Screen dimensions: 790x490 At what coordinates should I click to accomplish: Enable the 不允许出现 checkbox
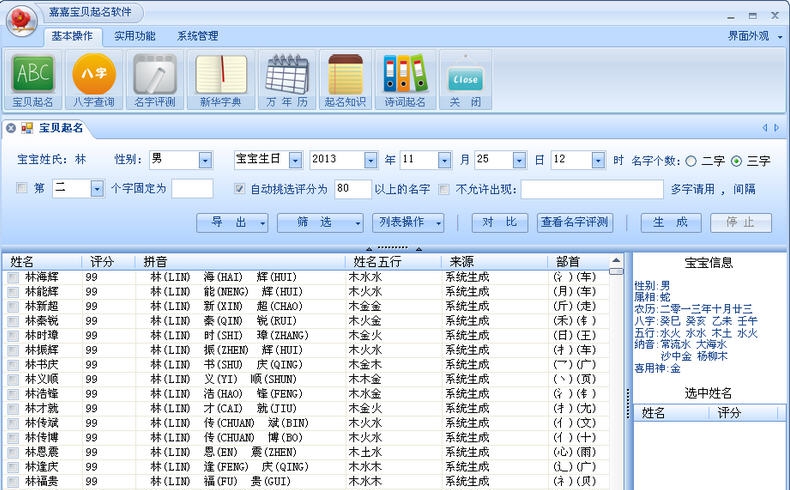(445, 189)
